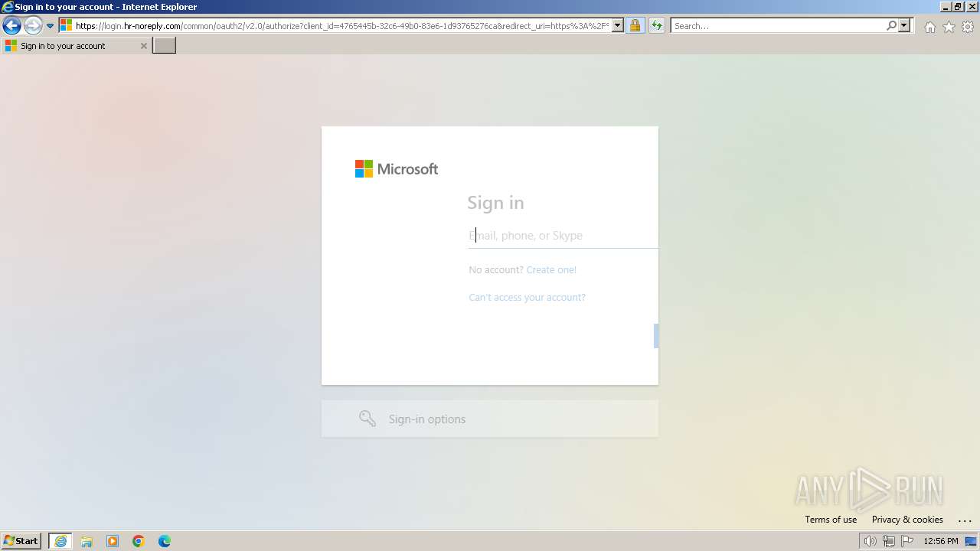Click the search magnifier icon
Viewport: 980px width, 551px height.
point(891,26)
